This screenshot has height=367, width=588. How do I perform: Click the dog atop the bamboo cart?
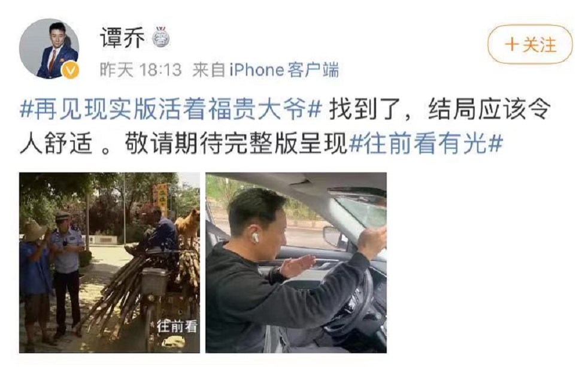(x=187, y=225)
